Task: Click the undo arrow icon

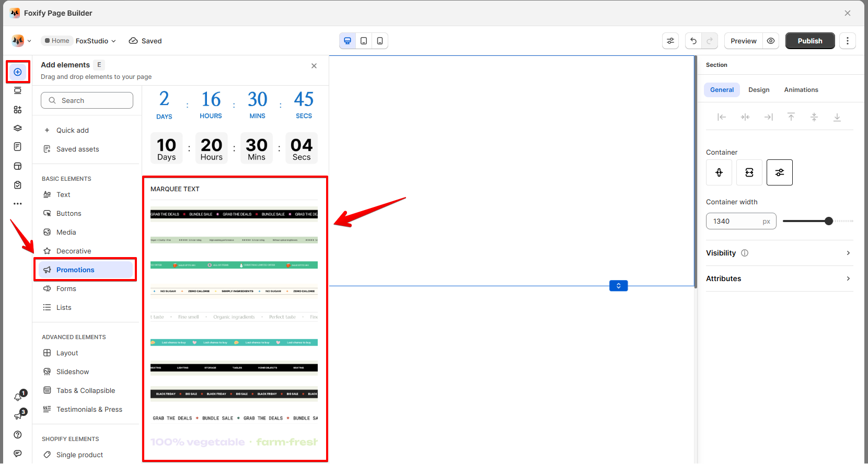Action: tap(693, 41)
